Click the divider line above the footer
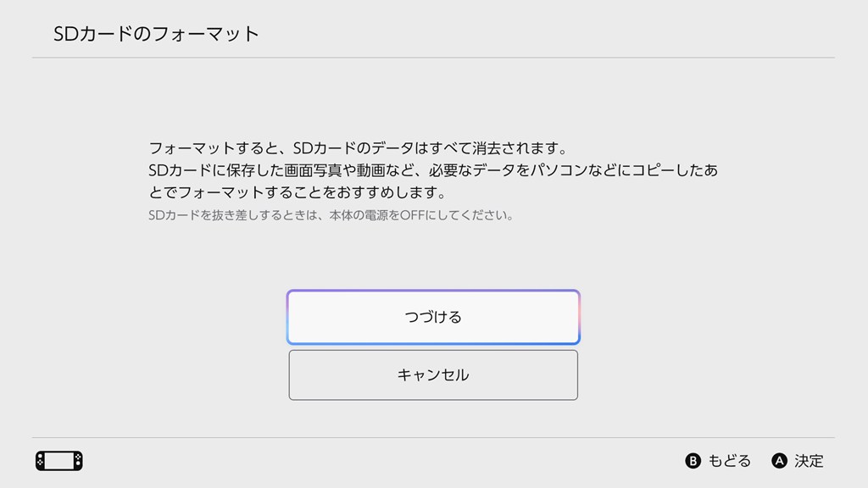The width and height of the screenshot is (868, 488). [x=433, y=437]
